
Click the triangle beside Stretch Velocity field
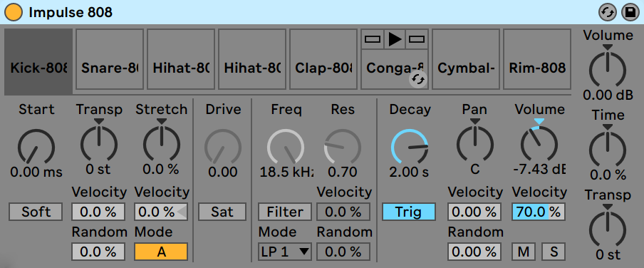click(x=181, y=212)
